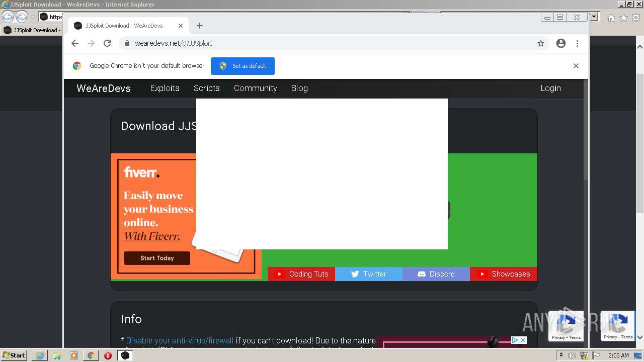Click Internet Explorer forward button

pyautogui.click(x=22, y=17)
